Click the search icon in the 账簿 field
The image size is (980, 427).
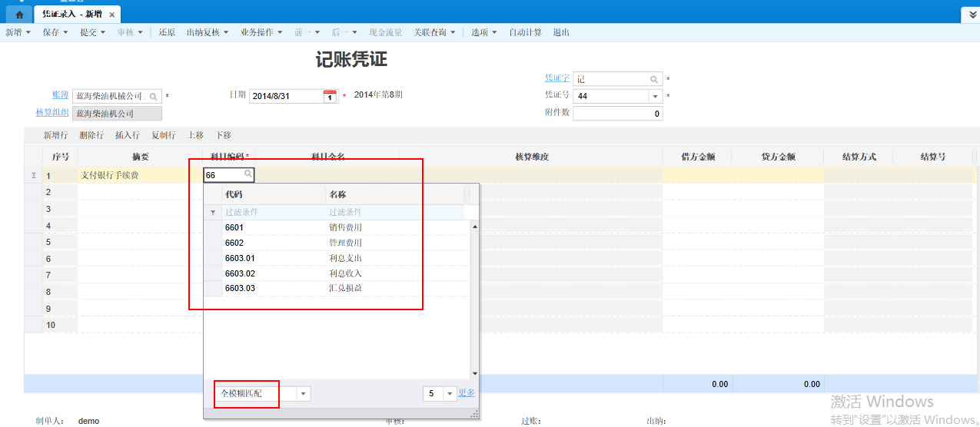[154, 97]
